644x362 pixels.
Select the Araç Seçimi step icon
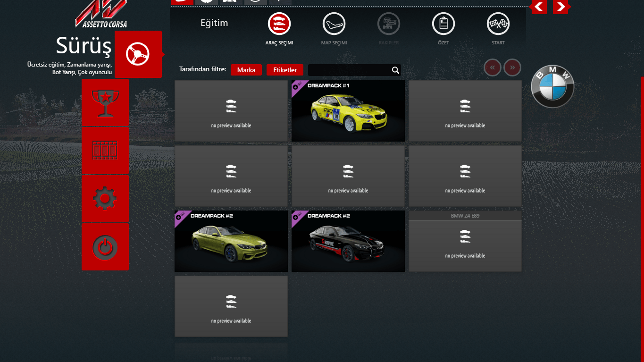279,24
